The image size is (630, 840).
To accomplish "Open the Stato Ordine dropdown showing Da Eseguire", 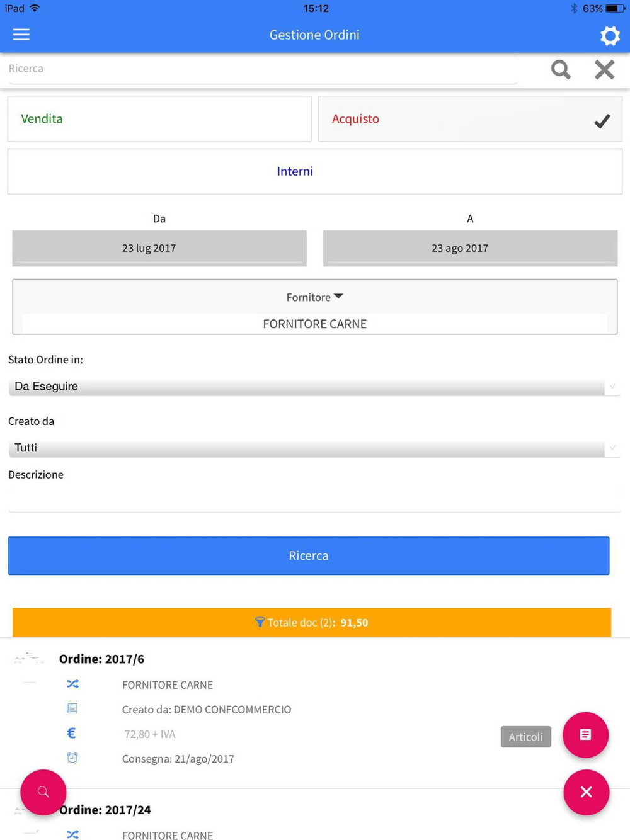I will (314, 387).
